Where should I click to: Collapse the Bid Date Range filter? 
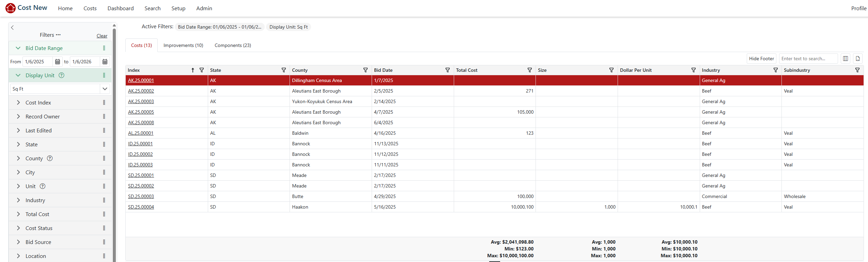tap(18, 48)
